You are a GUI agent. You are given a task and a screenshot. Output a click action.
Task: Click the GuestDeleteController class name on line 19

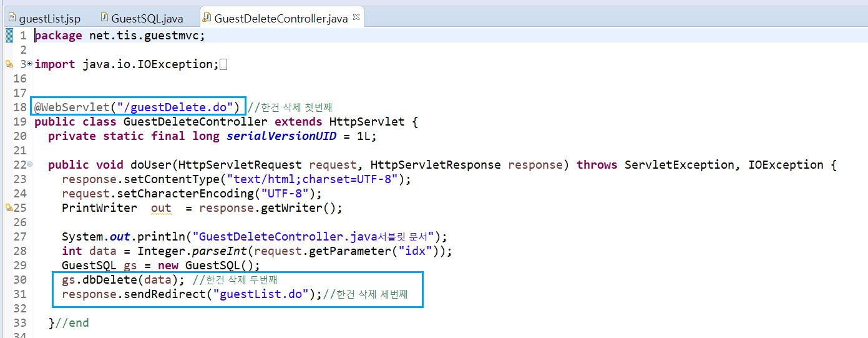point(196,121)
